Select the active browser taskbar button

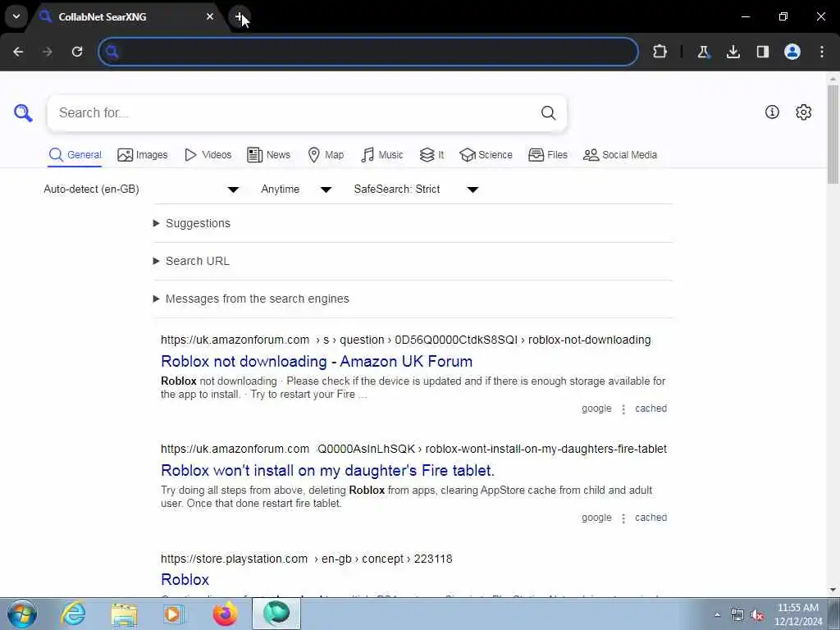(x=276, y=614)
